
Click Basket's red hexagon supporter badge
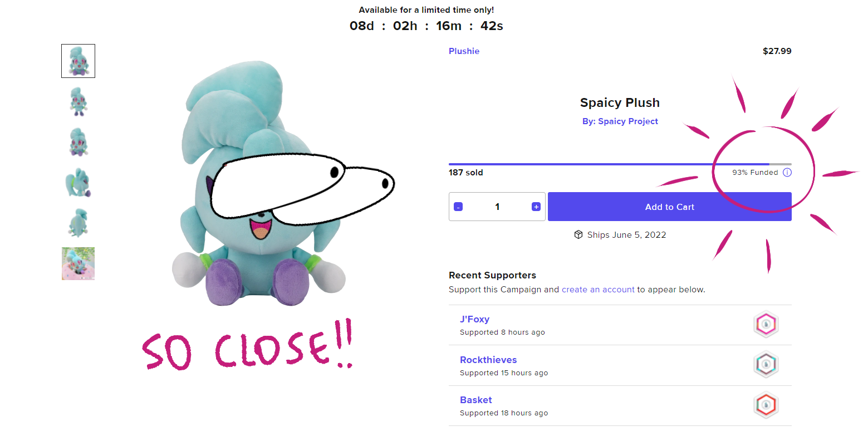click(x=766, y=405)
